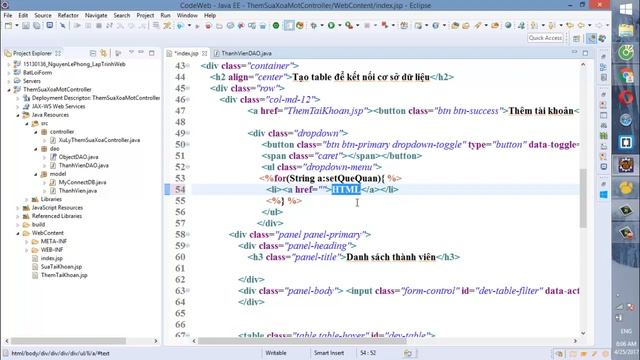Expand the WEB-INF folder
Screen dimensions: 640x360
click(x=27, y=250)
